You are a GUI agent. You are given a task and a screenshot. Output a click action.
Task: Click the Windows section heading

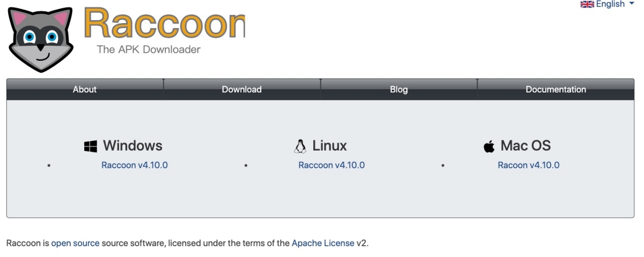(x=133, y=146)
